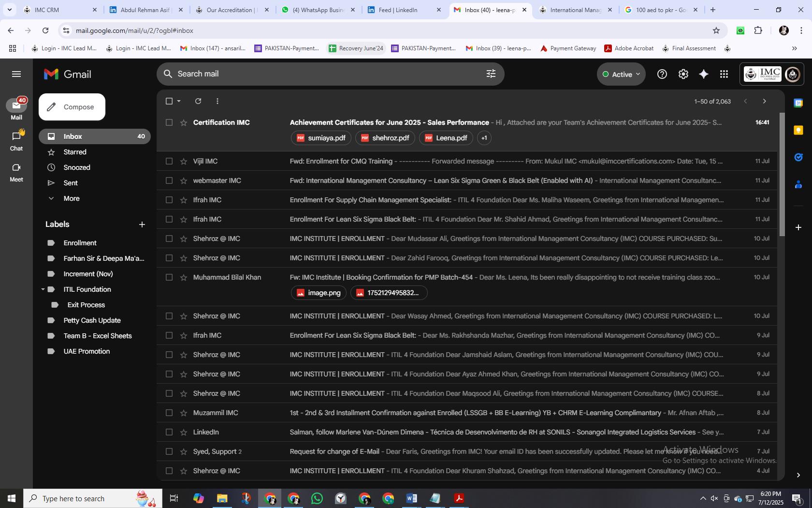Open Mail section in left rail
The image size is (812, 508).
16,109
